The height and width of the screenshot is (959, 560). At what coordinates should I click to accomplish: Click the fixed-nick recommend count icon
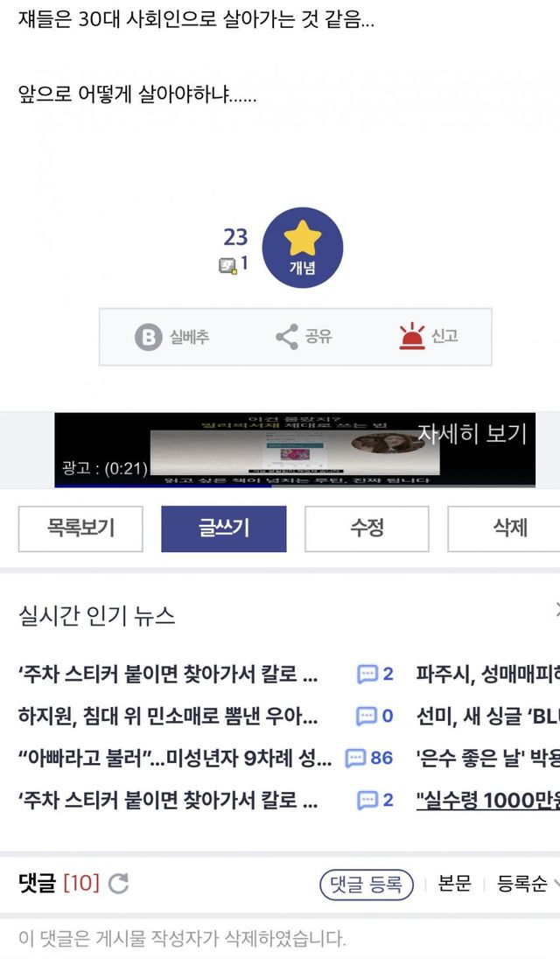[227, 265]
